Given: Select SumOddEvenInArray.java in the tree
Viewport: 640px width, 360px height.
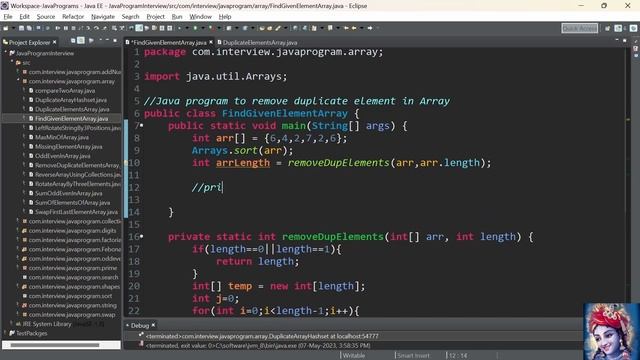Looking at the screenshot, I should [69, 193].
